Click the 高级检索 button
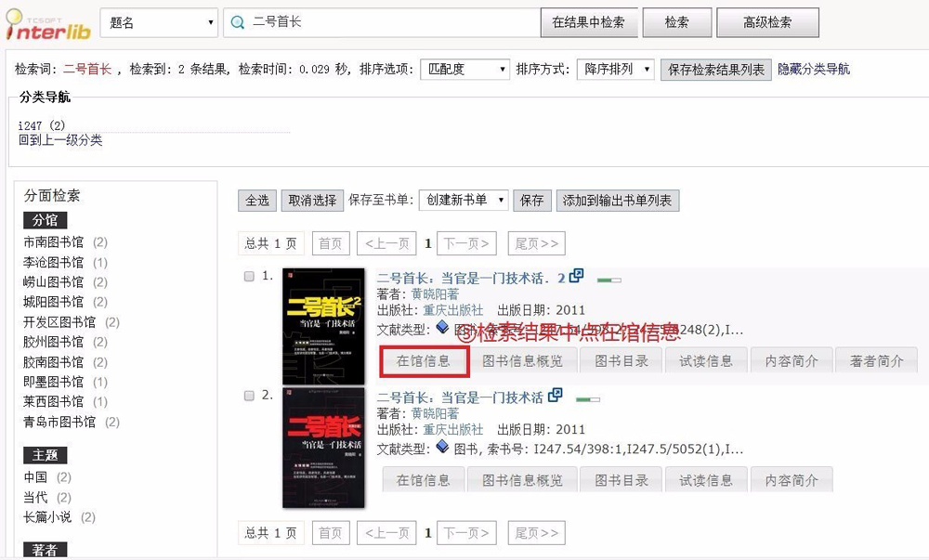This screenshot has height=560, width=929. [767, 22]
